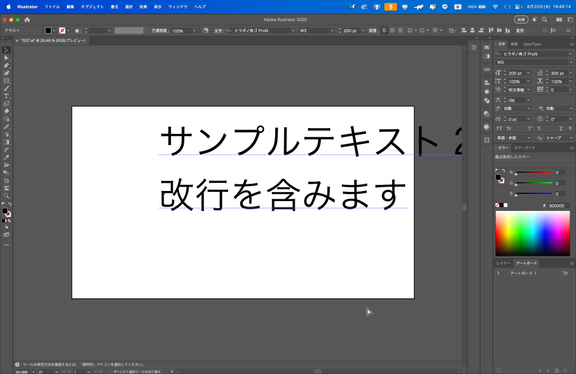Click the Wi-Fi icon in menu bar
Viewport: 576px width, 374px height.
point(495,7)
